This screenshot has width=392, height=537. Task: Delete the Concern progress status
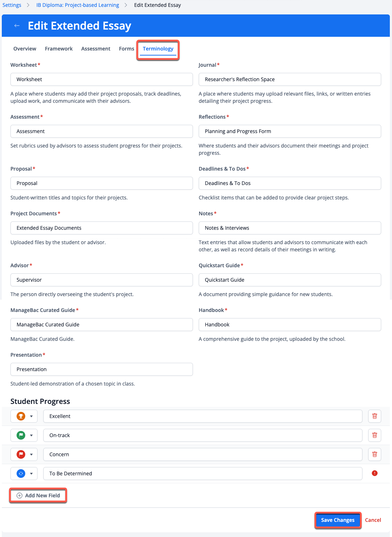pyautogui.click(x=374, y=454)
